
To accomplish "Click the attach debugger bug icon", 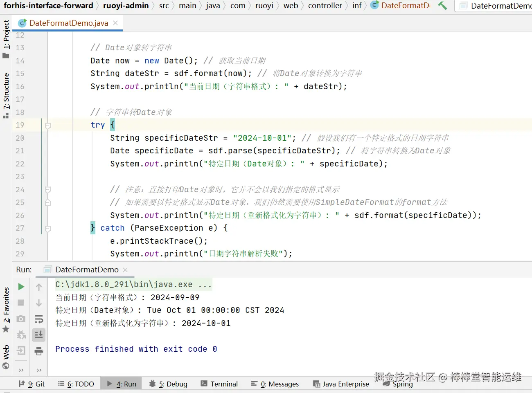I will pos(21,335).
